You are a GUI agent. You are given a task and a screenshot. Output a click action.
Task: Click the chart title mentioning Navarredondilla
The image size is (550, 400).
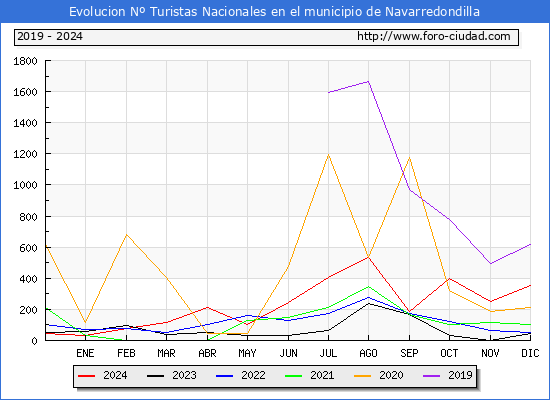point(274,12)
